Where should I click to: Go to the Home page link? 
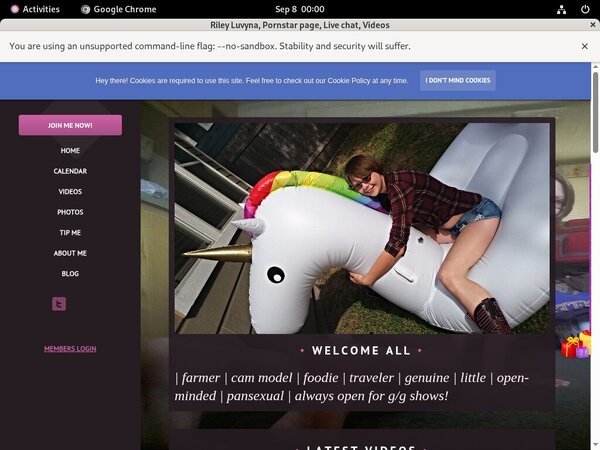coord(70,151)
